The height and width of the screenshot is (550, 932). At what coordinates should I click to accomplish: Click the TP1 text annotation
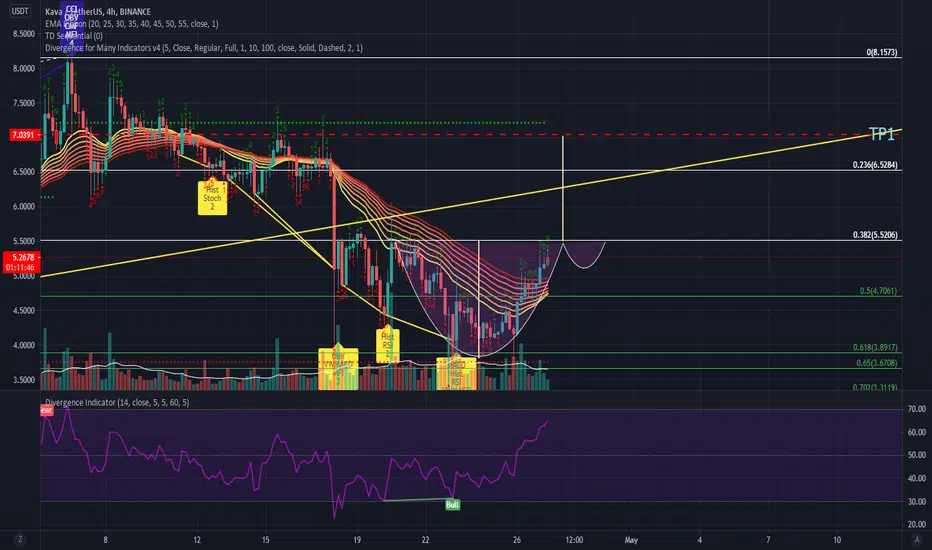881,134
